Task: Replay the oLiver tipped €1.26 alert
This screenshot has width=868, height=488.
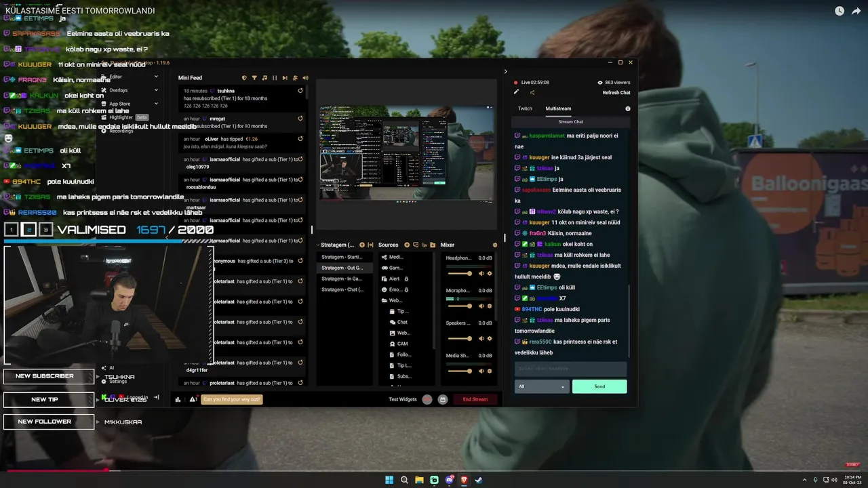Action: [x=300, y=139]
